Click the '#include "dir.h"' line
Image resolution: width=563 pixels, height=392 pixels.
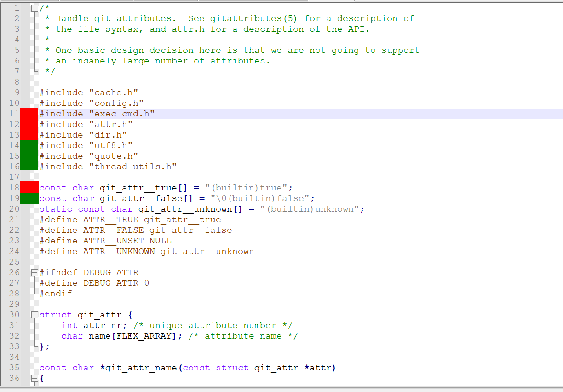[83, 135]
